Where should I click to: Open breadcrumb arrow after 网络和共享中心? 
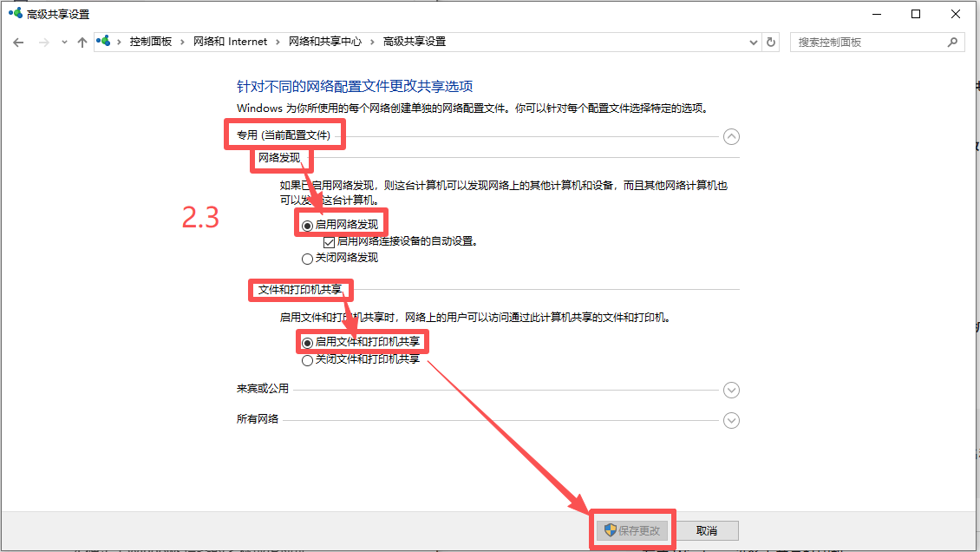point(373,42)
